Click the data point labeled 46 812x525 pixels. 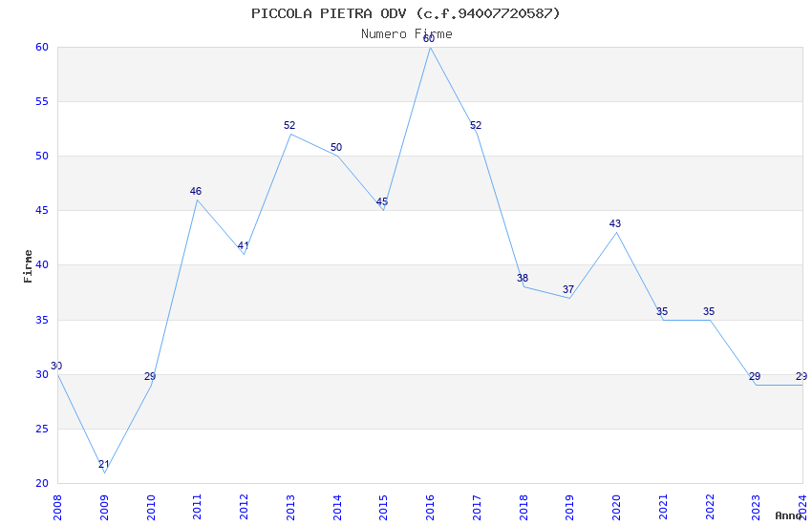pos(197,199)
